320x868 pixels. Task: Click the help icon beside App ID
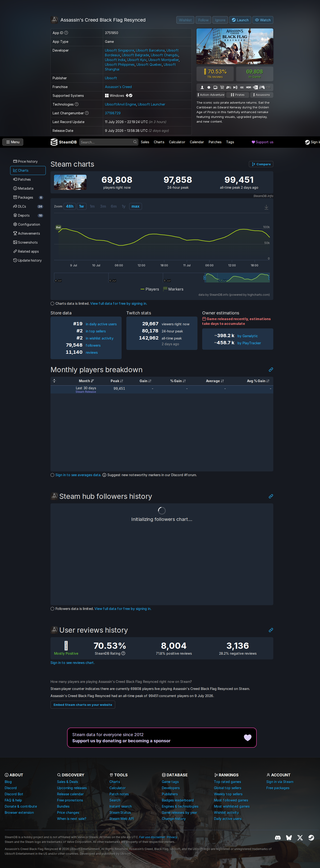coord(66,33)
